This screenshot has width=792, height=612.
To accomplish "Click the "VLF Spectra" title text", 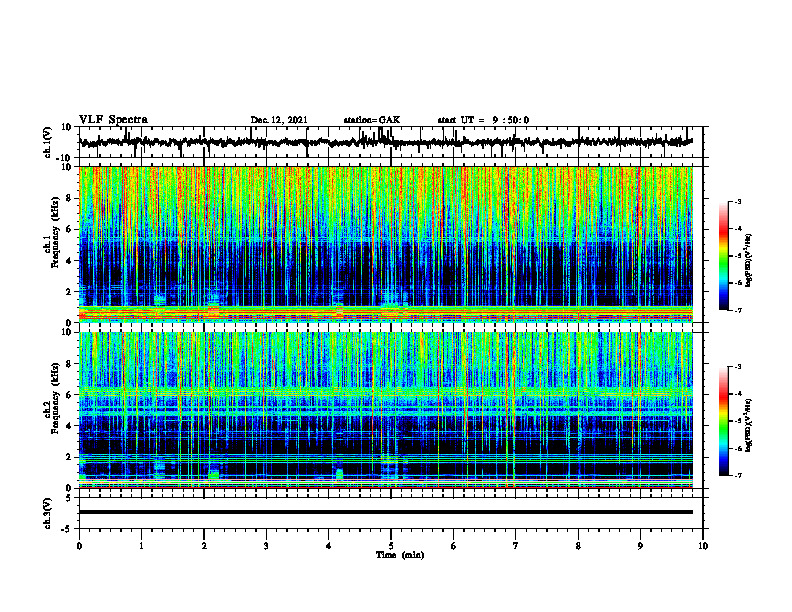I will [x=113, y=120].
